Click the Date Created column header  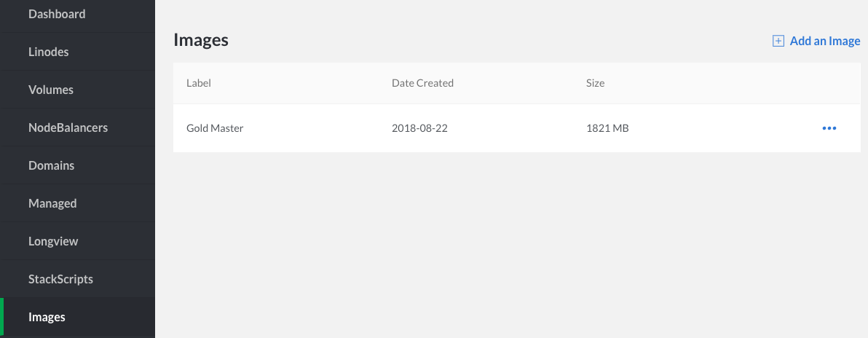(422, 83)
